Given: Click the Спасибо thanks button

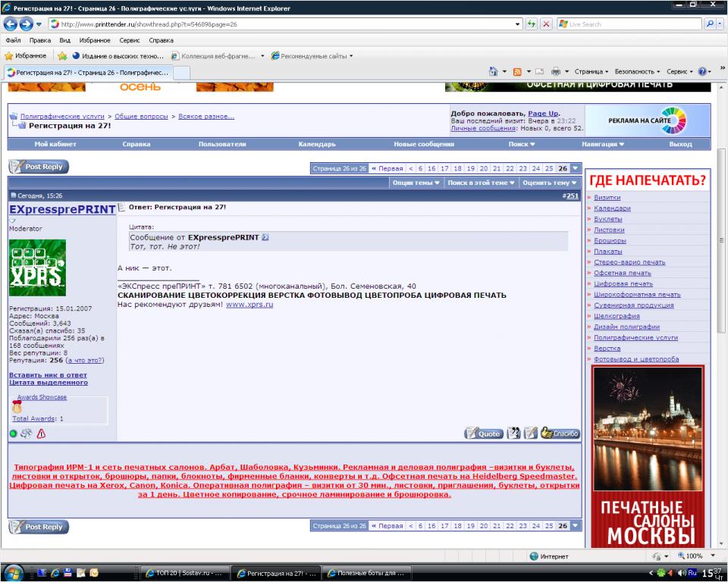Looking at the screenshot, I should (x=560, y=433).
